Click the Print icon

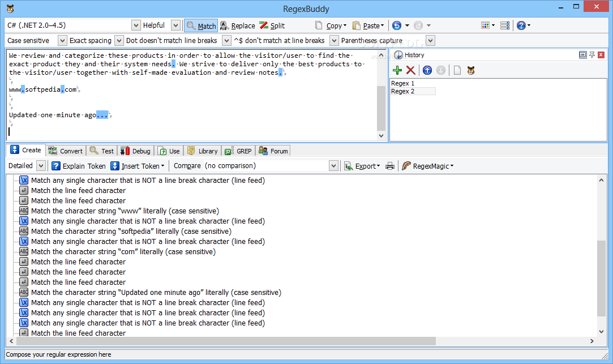click(390, 166)
